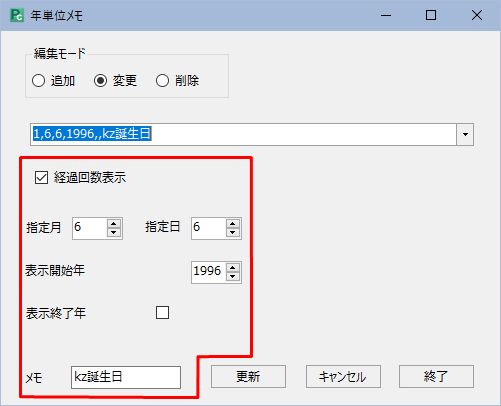Viewport: 501px width, 406px height.
Task: Open the memo entry combo box dropdown arrow
Action: click(465, 134)
